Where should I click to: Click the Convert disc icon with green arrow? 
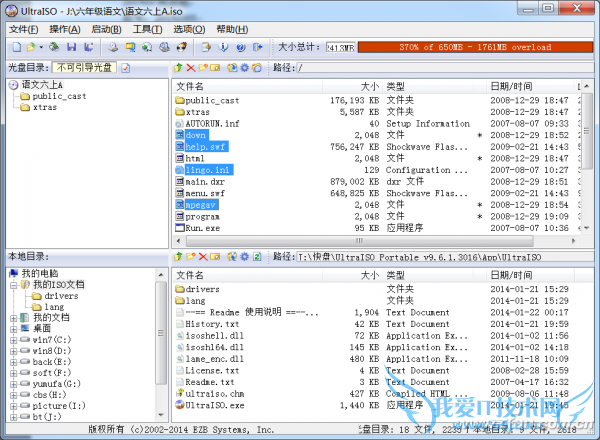pos(147,47)
